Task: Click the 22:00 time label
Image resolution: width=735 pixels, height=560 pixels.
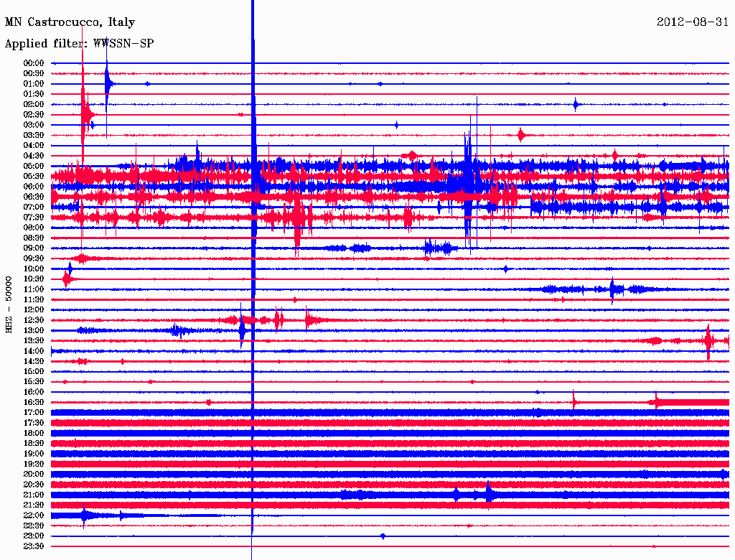Action: (34, 515)
